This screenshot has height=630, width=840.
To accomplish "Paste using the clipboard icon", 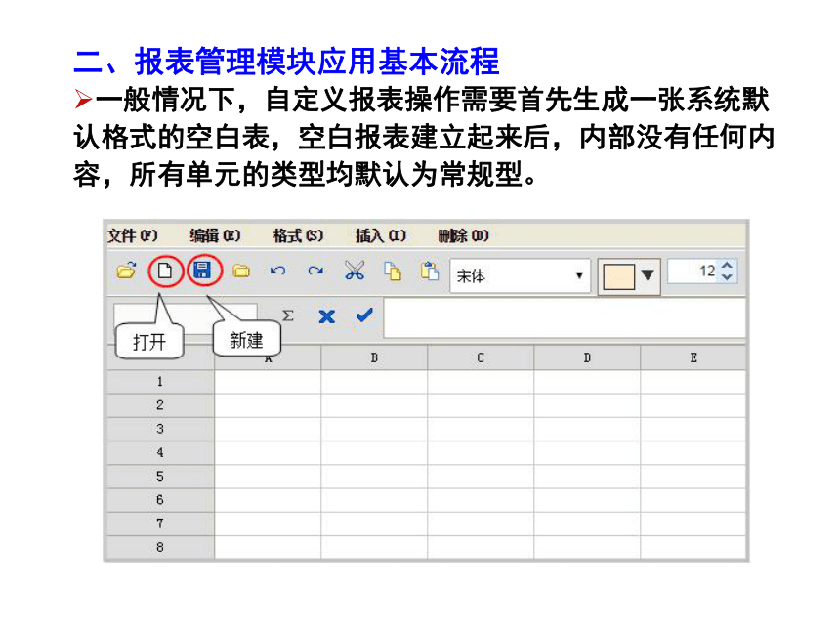I will pyautogui.click(x=430, y=271).
